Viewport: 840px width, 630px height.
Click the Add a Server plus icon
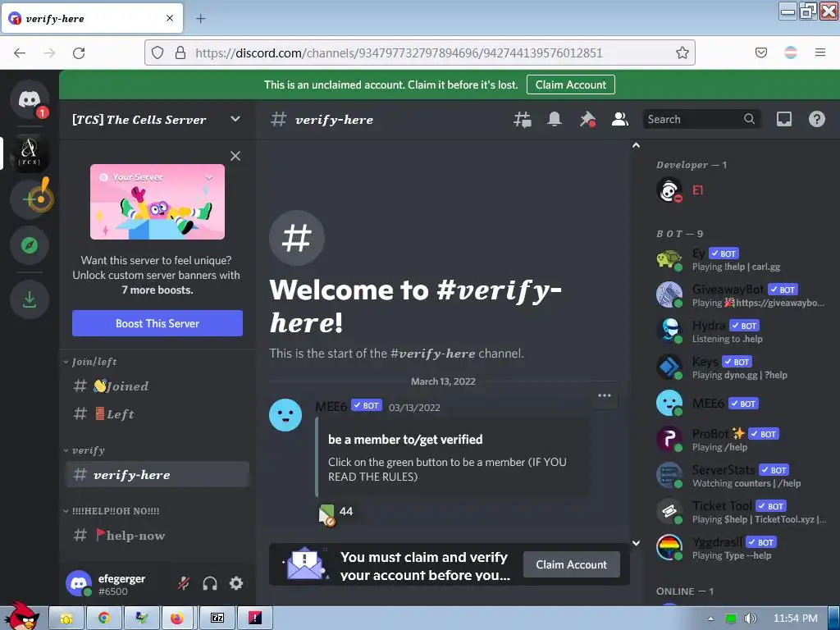tap(30, 199)
